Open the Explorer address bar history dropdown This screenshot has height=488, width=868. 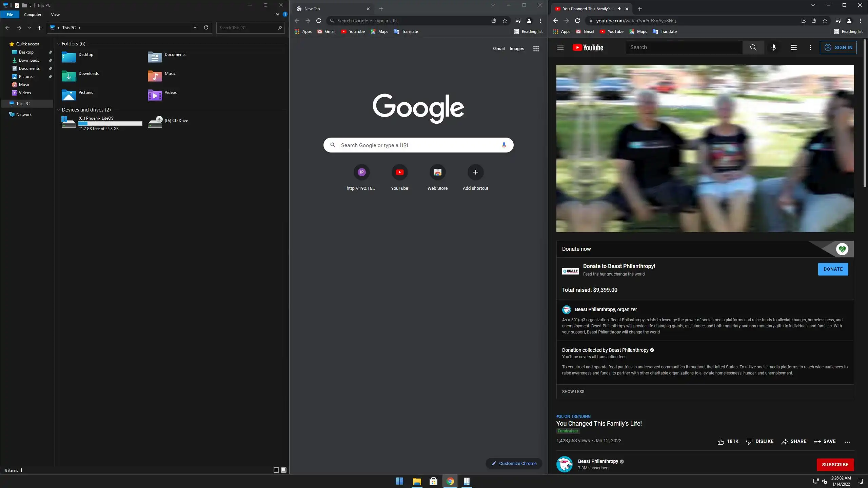click(x=195, y=27)
